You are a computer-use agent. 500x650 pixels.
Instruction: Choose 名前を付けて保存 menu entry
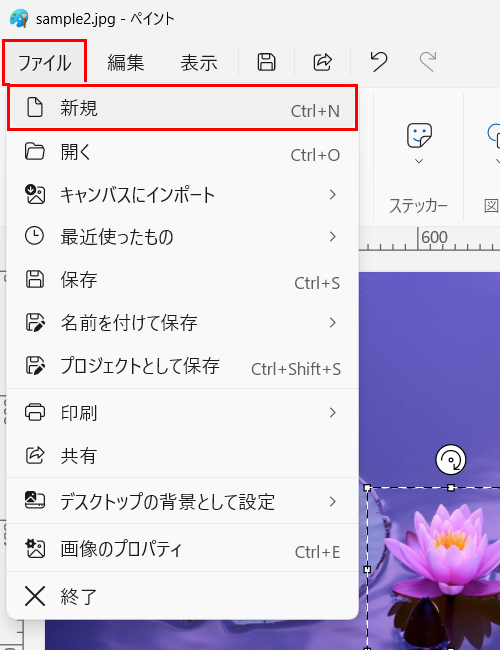[x=182, y=323]
